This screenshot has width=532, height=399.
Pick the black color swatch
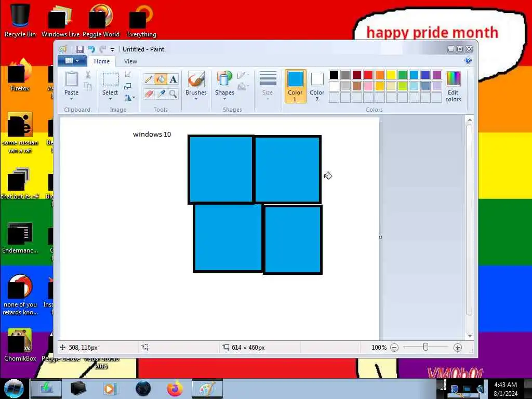coord(334,75)
